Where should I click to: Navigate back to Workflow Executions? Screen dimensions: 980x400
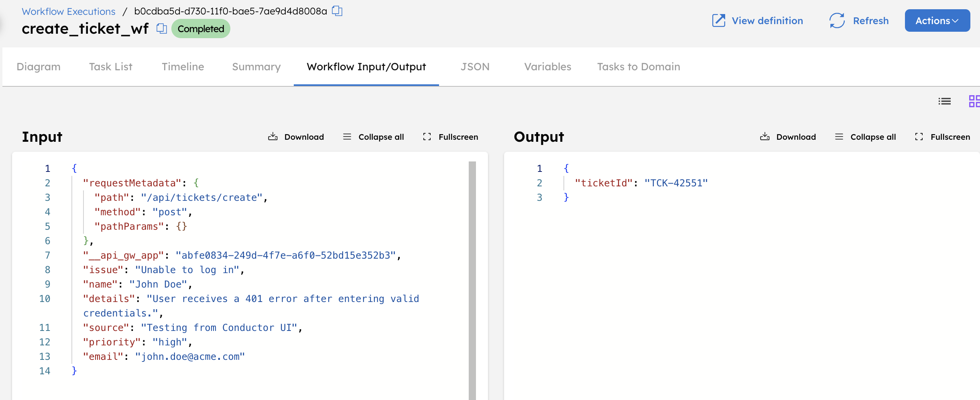click(68, 11)
